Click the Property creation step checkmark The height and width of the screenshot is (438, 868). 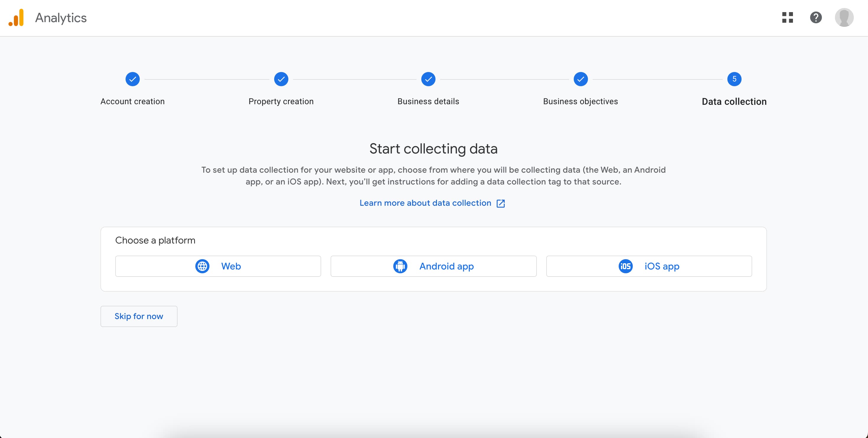click(x=281, y=79)
